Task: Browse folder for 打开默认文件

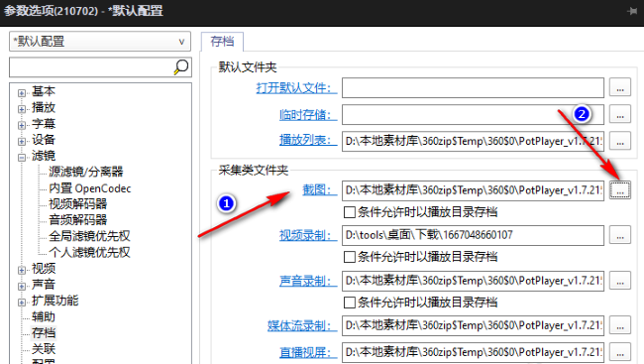Action: coord(620,87)
